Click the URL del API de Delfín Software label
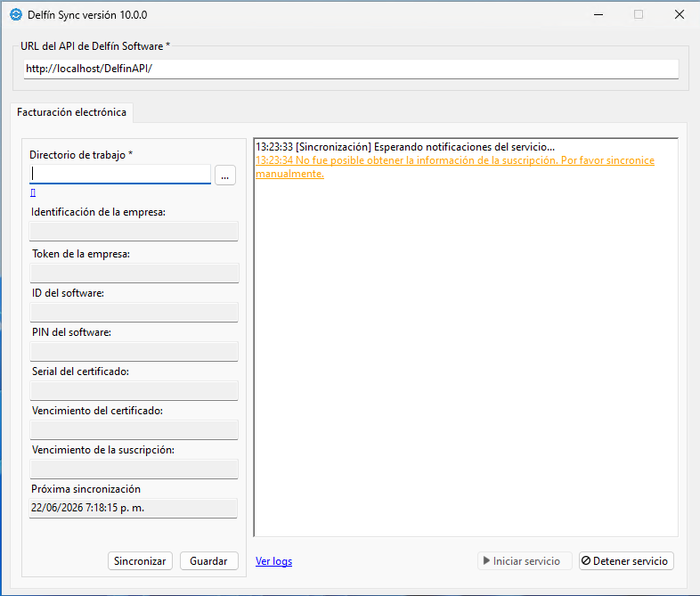The image size is (700, 596). [95, 46]
